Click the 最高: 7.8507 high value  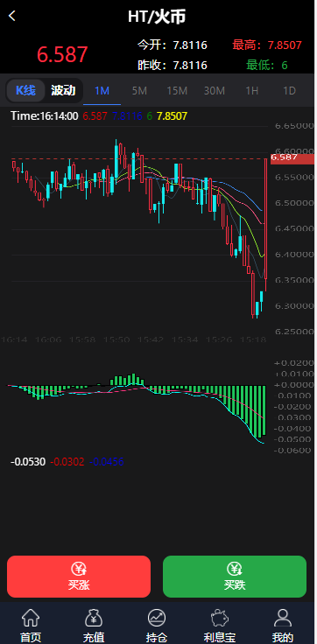(267, 45)
